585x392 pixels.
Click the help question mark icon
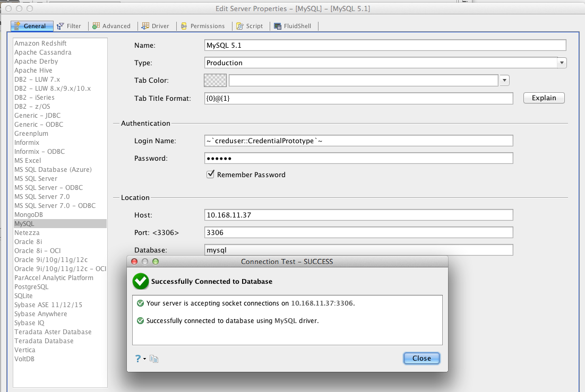pyautogui.click(x=138, y=359)
